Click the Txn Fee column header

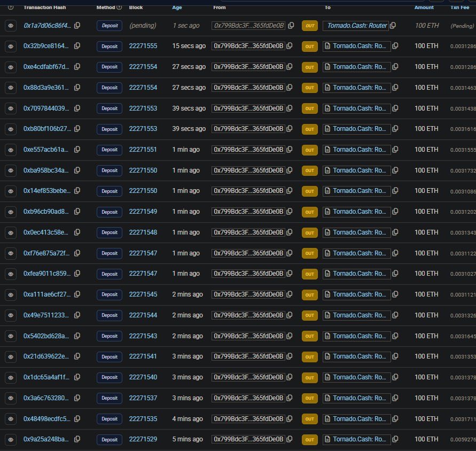460,7
